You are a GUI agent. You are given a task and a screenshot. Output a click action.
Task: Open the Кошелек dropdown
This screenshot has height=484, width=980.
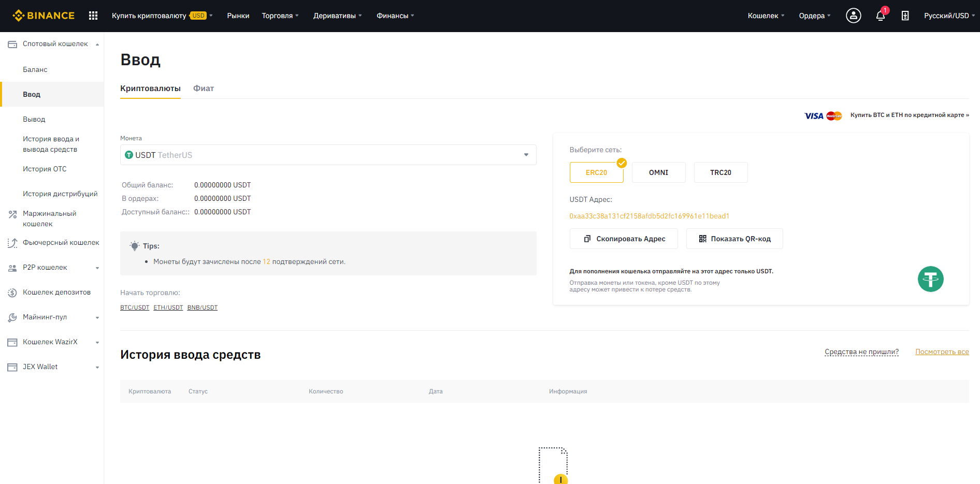point(766,16)
